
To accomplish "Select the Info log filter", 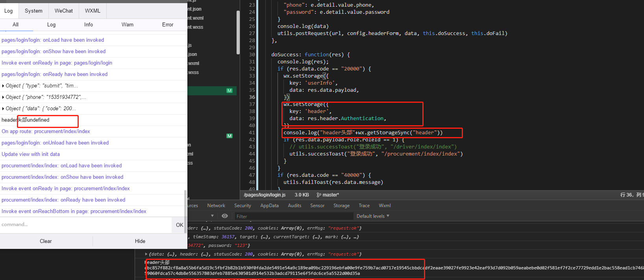I will [89, 24].
